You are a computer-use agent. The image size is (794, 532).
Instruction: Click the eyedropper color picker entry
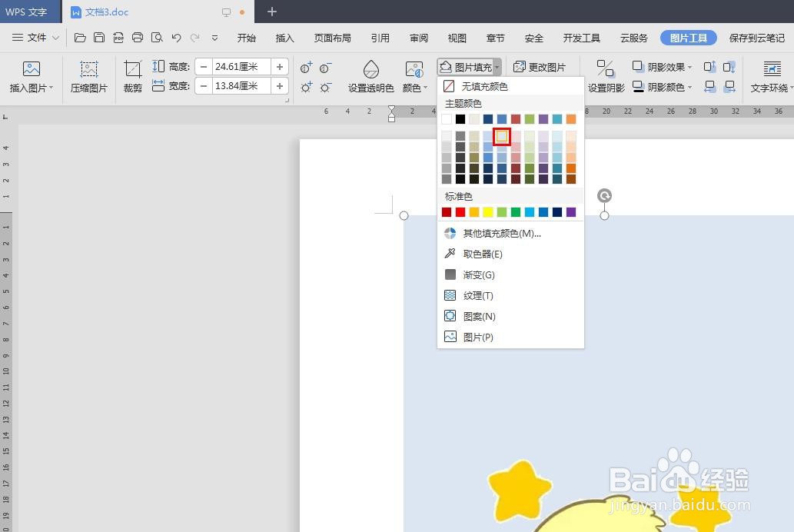(x=510, y=254)
